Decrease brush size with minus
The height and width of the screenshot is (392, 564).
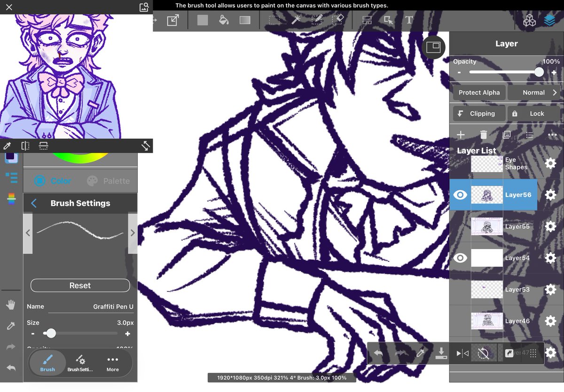pos(33,334)
